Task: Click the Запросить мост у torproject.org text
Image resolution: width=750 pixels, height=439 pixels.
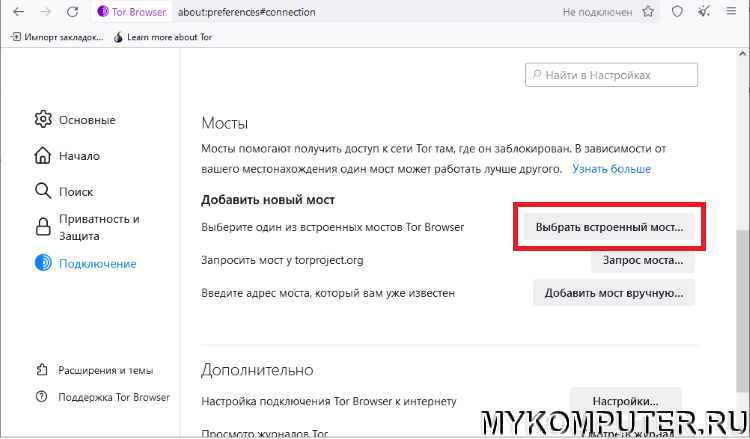Action: [282, 261]
